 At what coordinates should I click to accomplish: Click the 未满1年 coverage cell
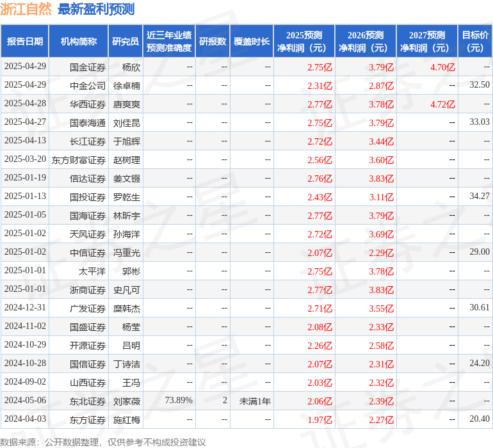point(255,401)
